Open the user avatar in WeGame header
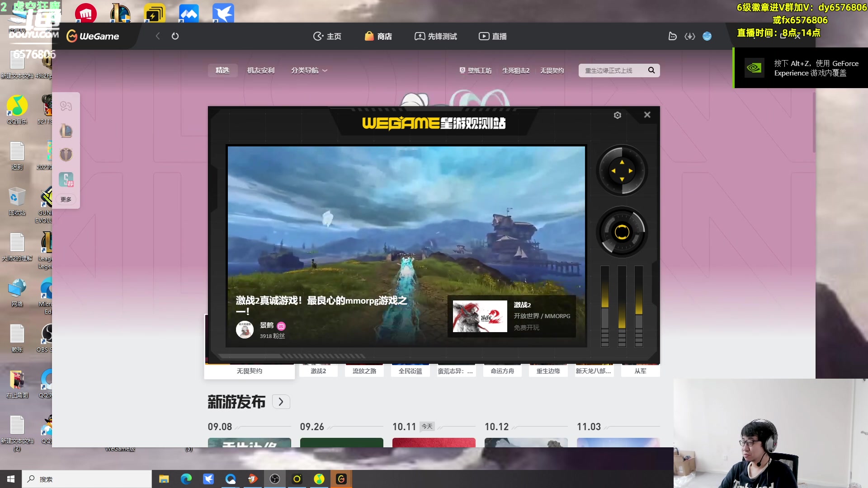Screen dimensions: 868x488 [x=707, y=36]
